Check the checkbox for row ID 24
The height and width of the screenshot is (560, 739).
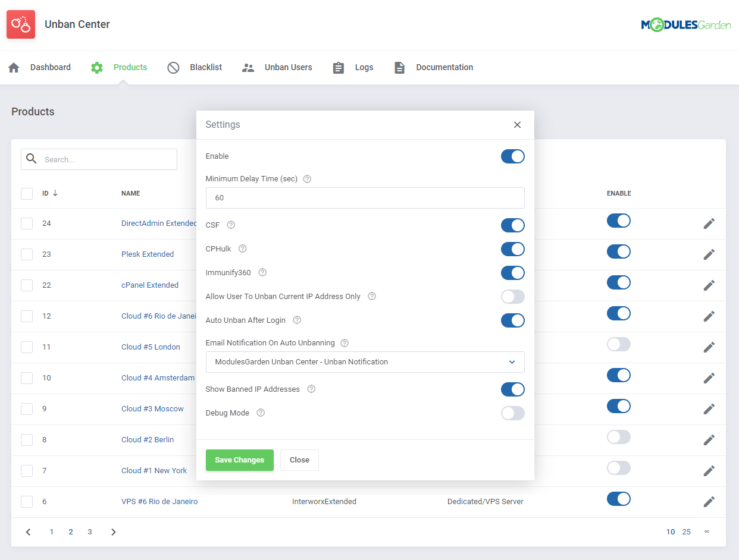(27, 224)
